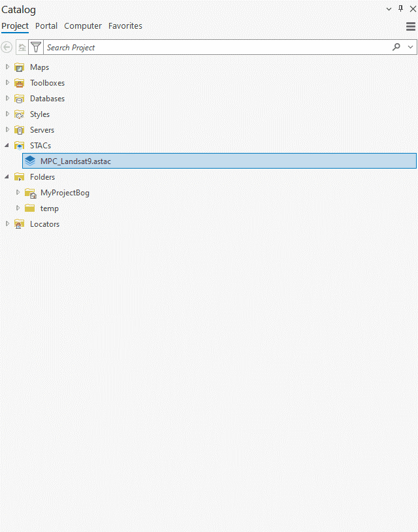
Task: Close the Catalog pane
Action: [x=413, y=8]
